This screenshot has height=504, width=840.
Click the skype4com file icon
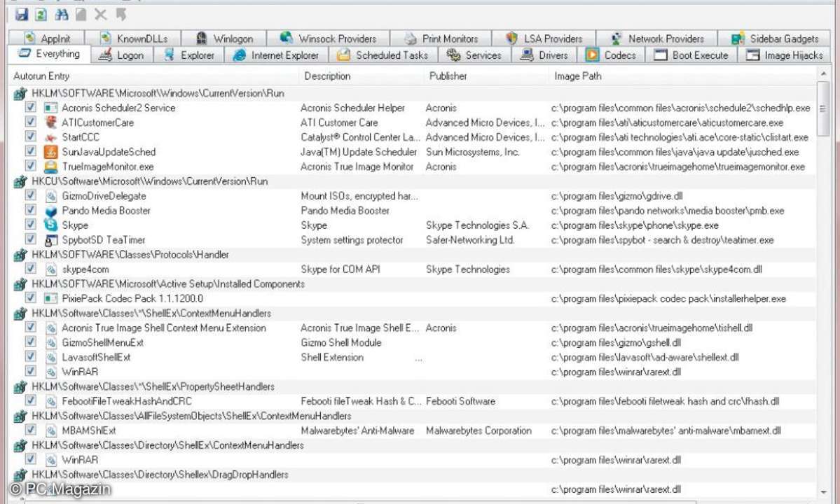coord(51,269)
